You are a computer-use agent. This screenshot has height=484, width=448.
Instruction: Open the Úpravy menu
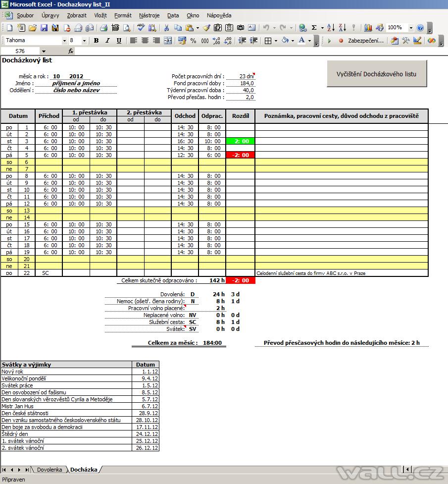click(x=50, y=15)
